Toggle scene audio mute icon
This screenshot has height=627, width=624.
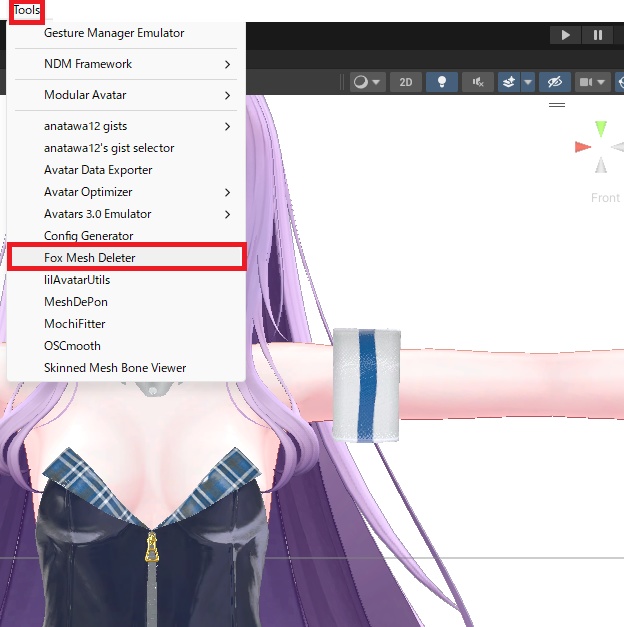click(478, 82)
